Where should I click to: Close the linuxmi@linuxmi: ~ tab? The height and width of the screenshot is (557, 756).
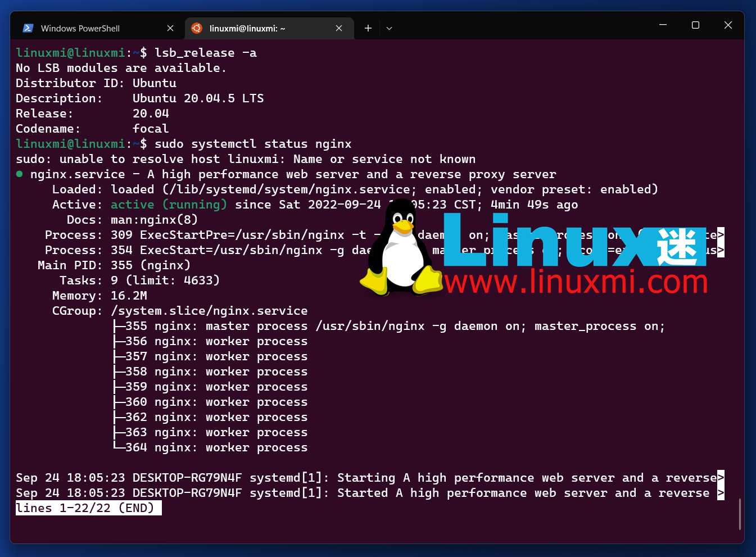pyautogui.click(x=339, y=28)
